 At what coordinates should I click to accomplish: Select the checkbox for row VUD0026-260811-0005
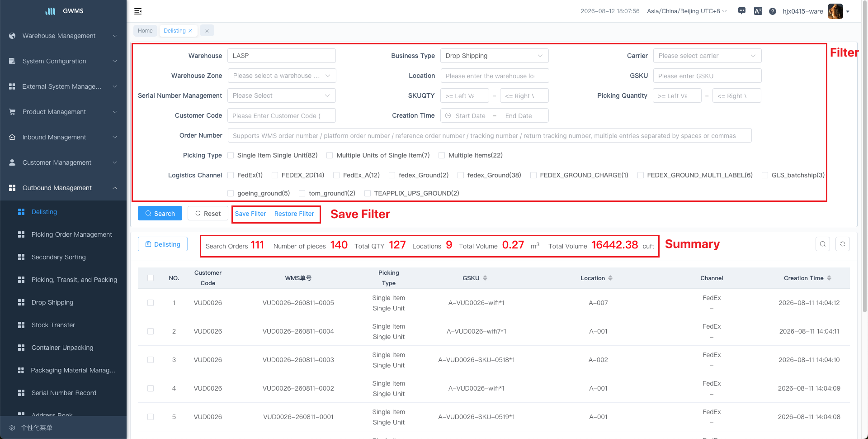click(x=151, y=303)
